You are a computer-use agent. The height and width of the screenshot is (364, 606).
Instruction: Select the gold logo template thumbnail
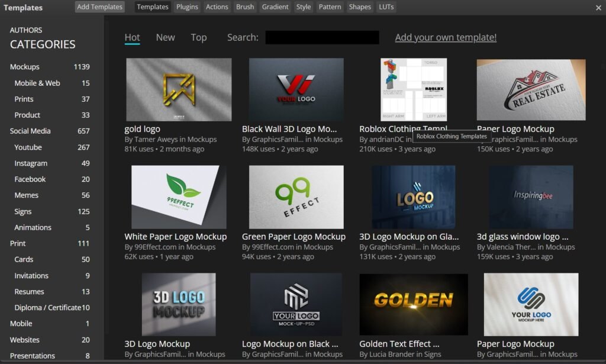tap(179, 89)
